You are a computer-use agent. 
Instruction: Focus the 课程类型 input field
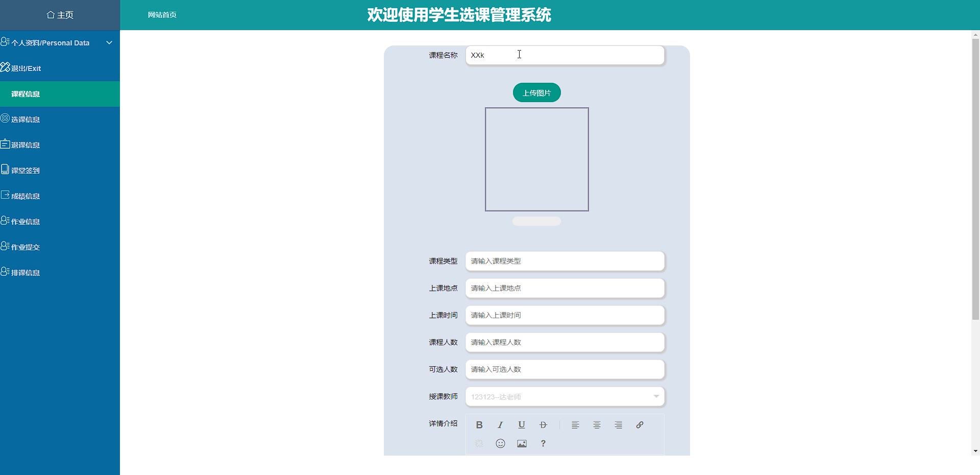pos(565,261)
